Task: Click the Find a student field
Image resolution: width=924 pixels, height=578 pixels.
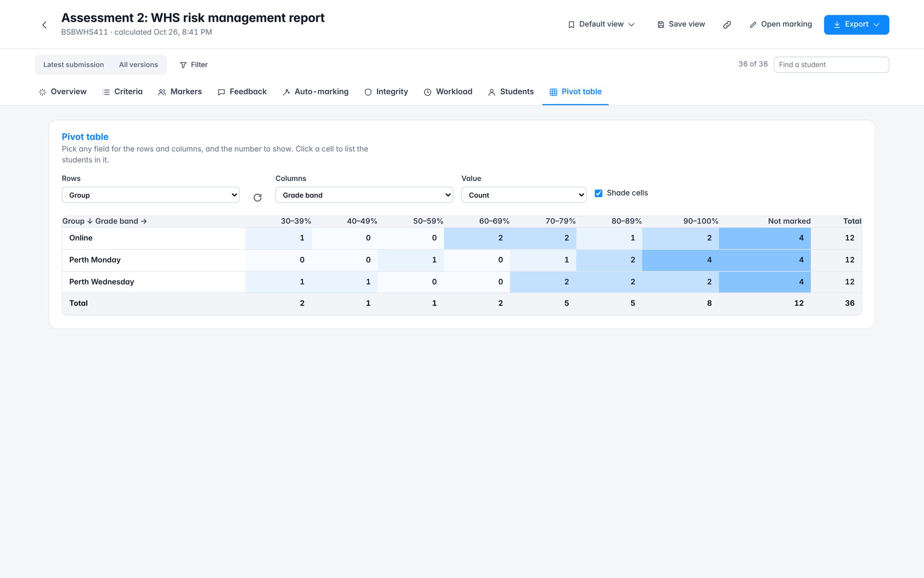Action: click(x=832, y=65)
